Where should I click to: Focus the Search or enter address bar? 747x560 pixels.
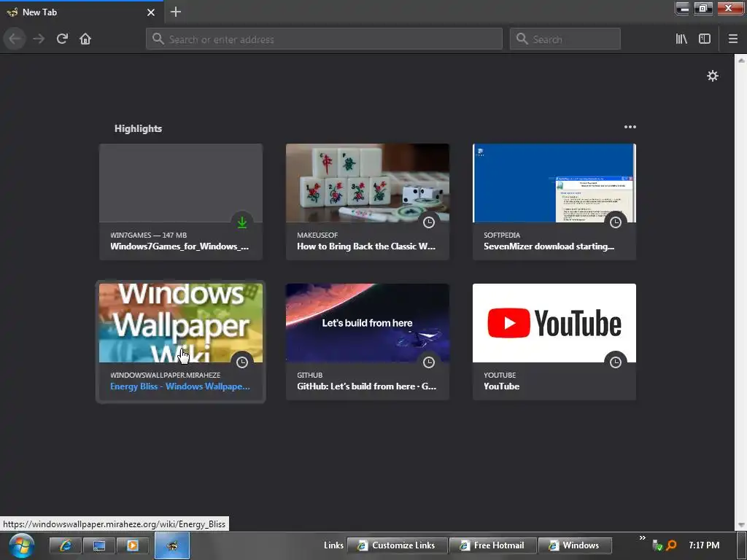324,39
